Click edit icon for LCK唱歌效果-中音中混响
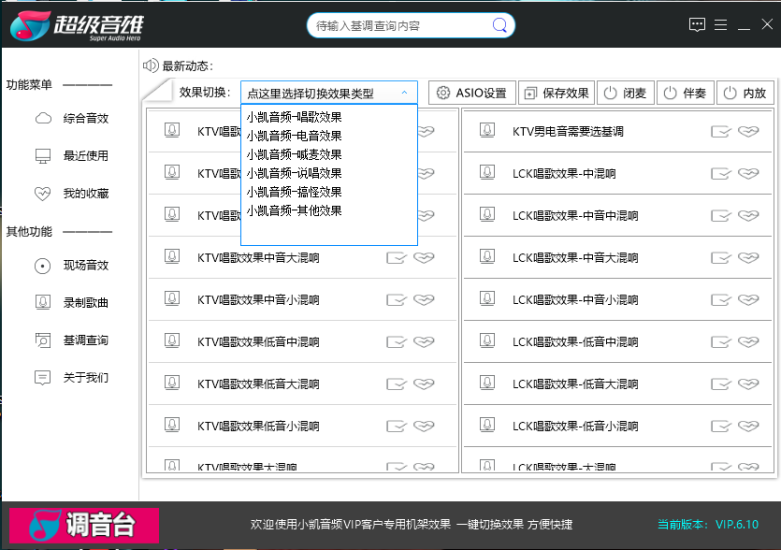781x550 pixels. (x=720, y=216)
